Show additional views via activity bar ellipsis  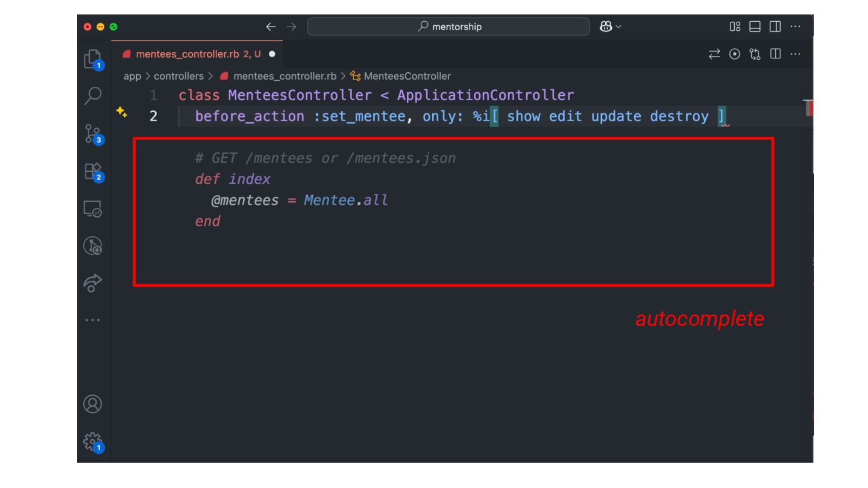click(x=92, y=319)
